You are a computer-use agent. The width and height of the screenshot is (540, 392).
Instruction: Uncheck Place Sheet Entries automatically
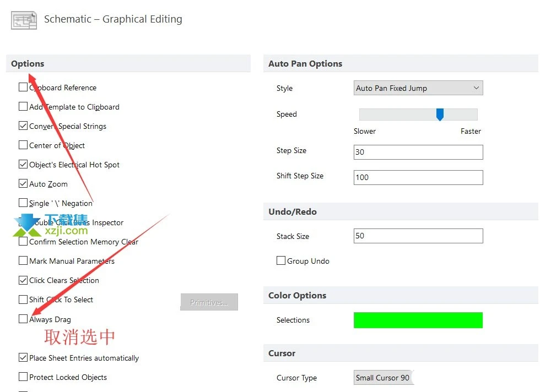pyautogui.click(x=23, y=357)
